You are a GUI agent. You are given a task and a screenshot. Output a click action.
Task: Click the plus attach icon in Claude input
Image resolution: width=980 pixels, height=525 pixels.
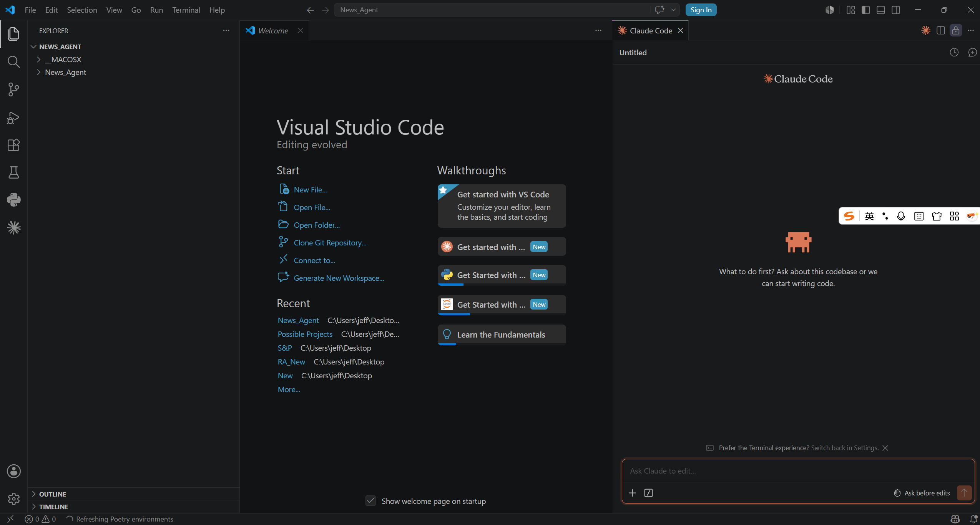(632, 493)
